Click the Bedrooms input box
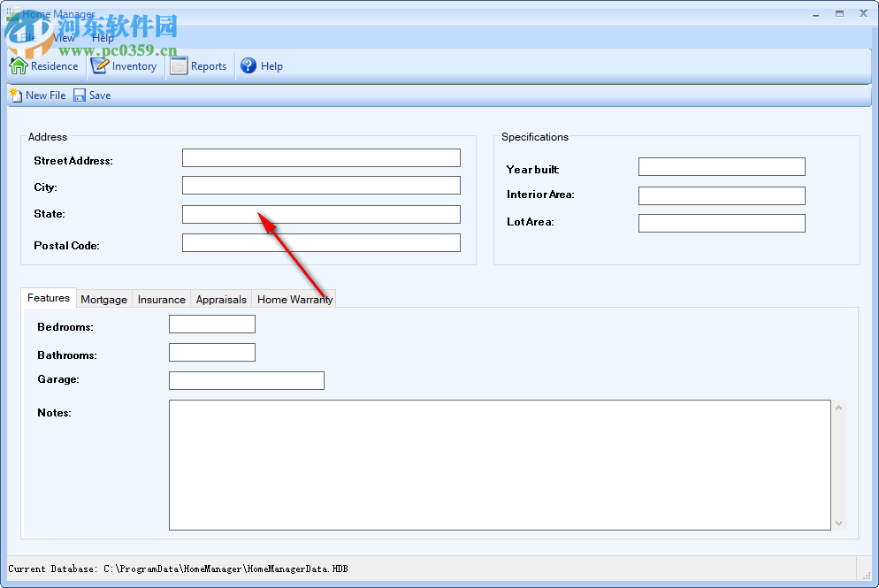879x588 pixels. click(x=211, y=324)
